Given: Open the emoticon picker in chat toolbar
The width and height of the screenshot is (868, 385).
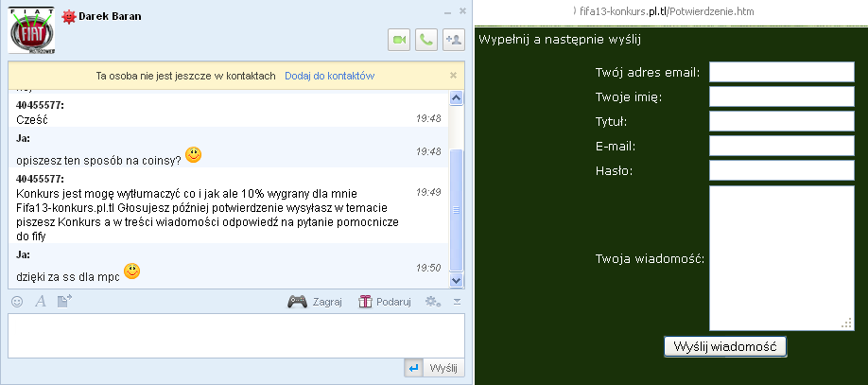Looking at the screenshot, I should [x=17, y=302].
